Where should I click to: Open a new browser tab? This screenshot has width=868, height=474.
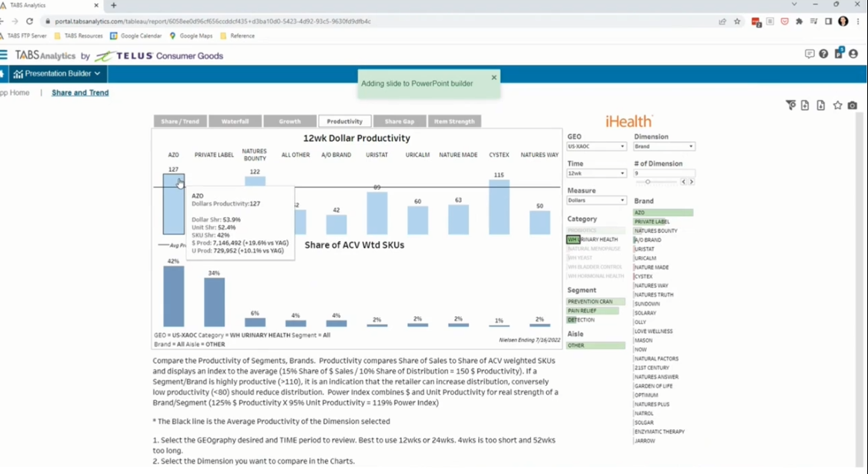(x=114, y=5)
